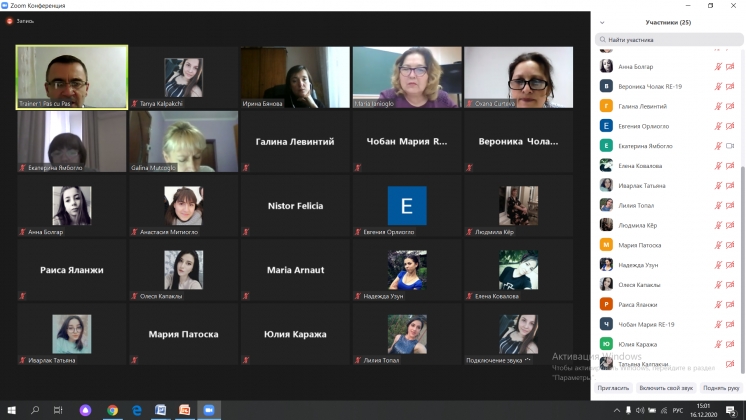Open the Word app in the taskbar

point(160,410)
